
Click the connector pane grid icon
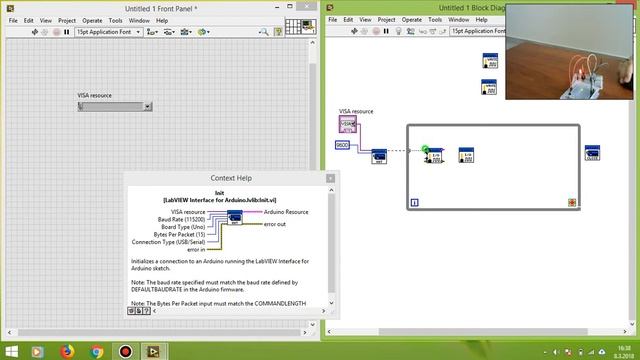point(293,27)
